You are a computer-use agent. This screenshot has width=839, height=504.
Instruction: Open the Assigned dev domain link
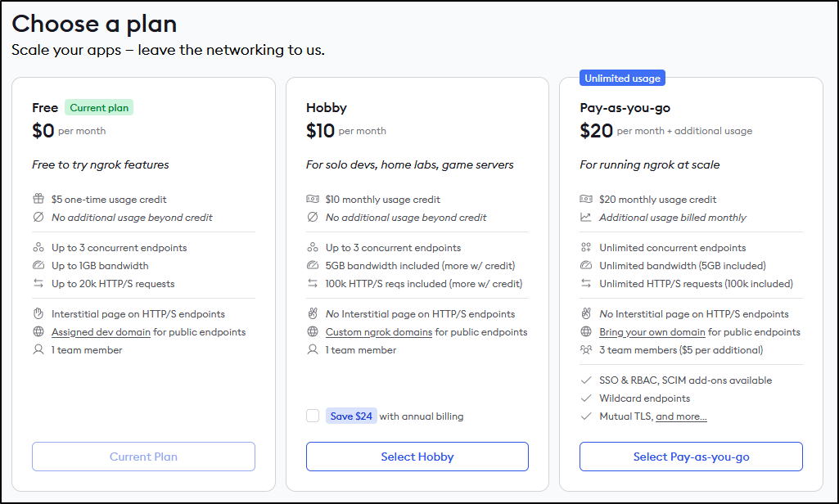click(x=101, y=332)
